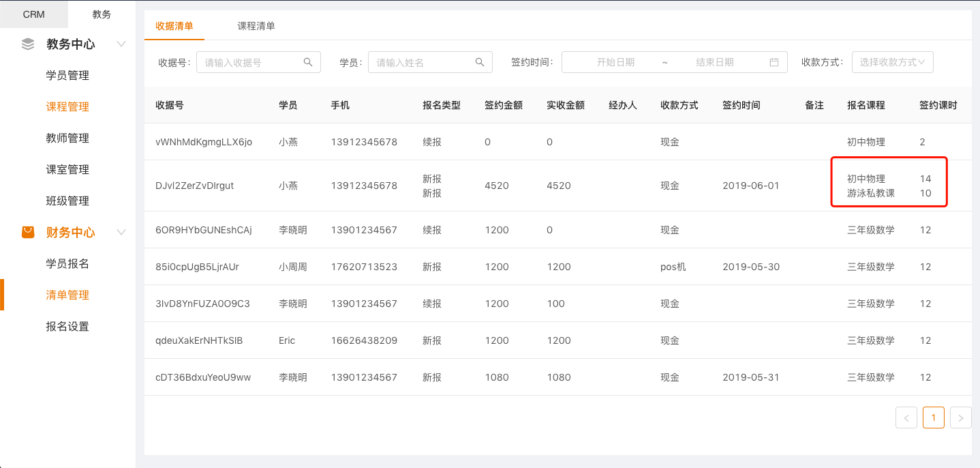Select the 收据清单 tab
This screenshot has height=468, width=980.
174,26
